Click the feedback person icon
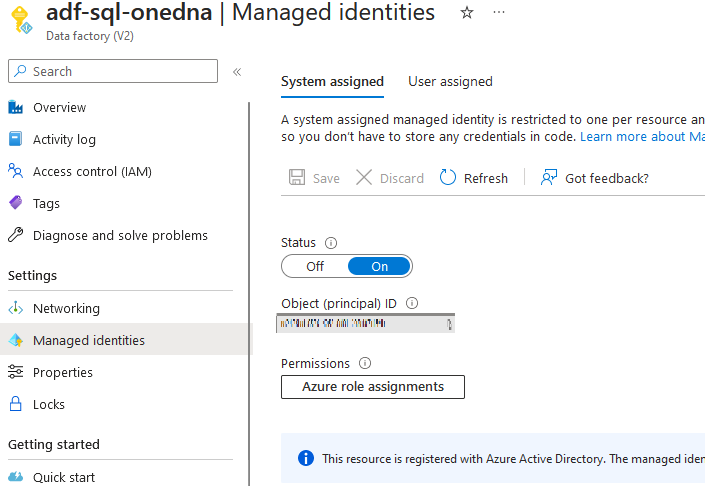Image resolution: width=717 pixels, height=502 pixels. tap(549, 177)
